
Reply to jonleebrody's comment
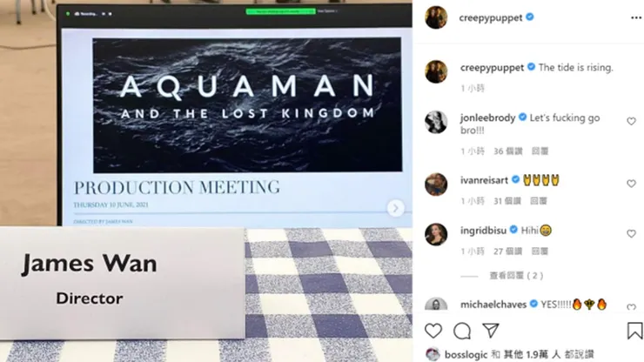[540, 151]
